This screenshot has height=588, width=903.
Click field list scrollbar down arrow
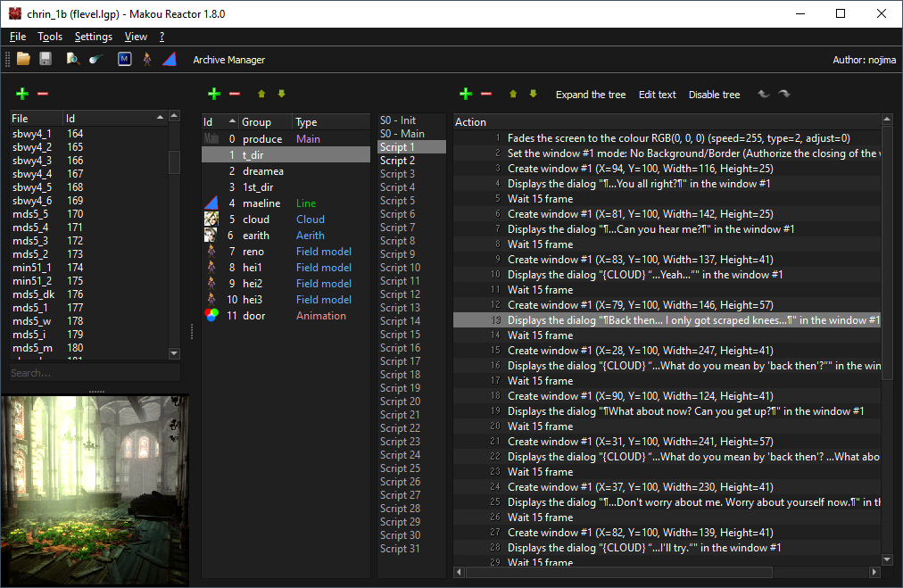pyautogui.click(x=174, y=353)
